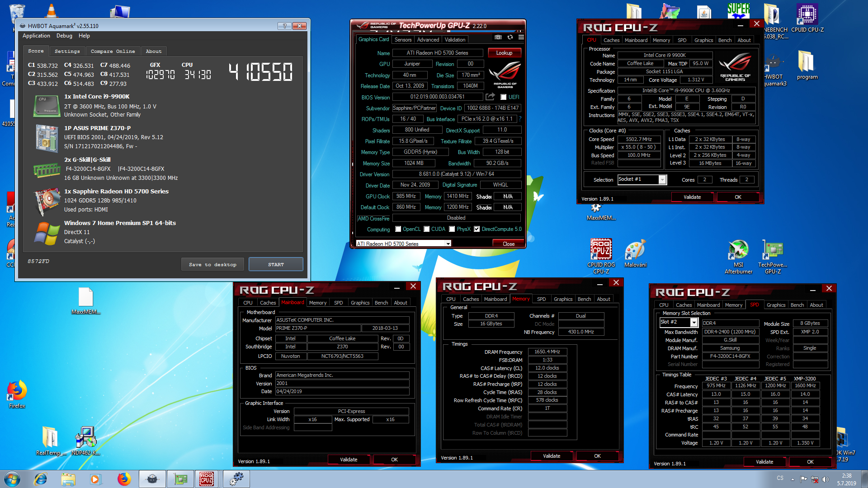Click the CS language indicator in tray
Screen dimensions: 868x488
[780, 478]
